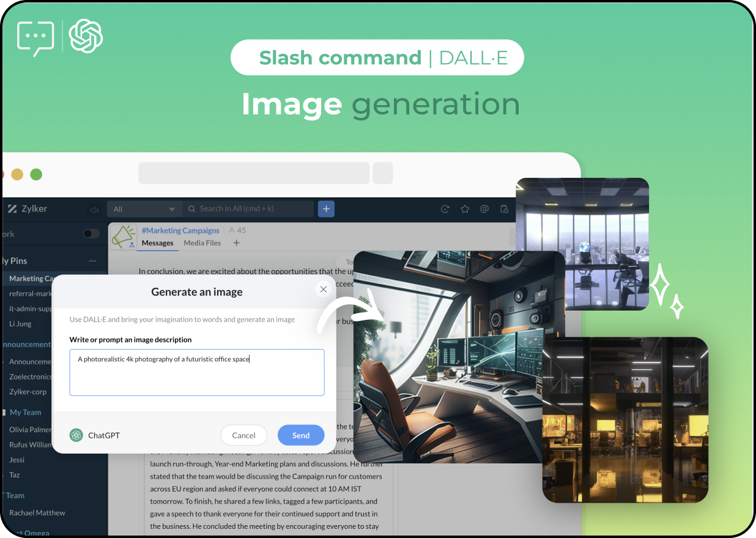The width and height of the screenshot is (756, 538).
Task: Click the small button beside address bar
Action: click(383, 173)
